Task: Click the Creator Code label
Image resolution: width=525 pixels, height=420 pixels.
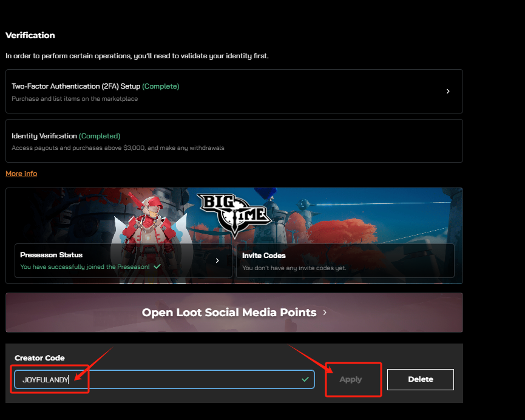Action: [x=39, y=358]
